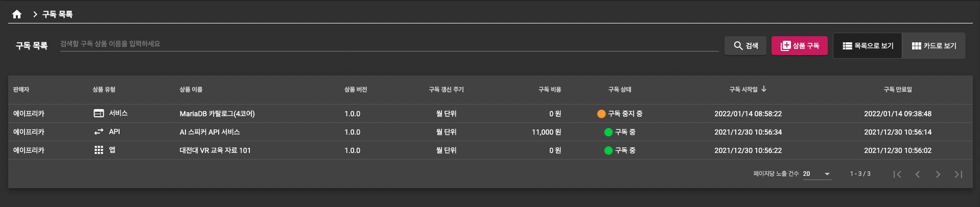The height and width of the screenshot is (207, 980).
Task: Switch to 카드로 보기 card view
Action: click(934, 46)
